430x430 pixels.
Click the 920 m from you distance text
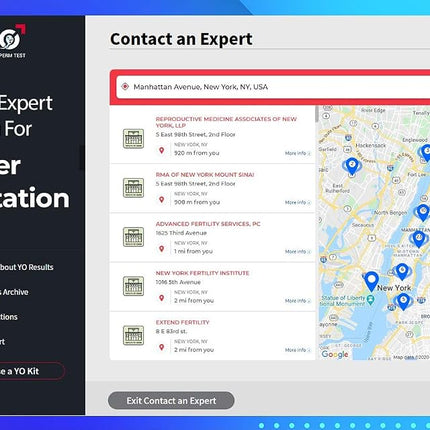(197, 153)
